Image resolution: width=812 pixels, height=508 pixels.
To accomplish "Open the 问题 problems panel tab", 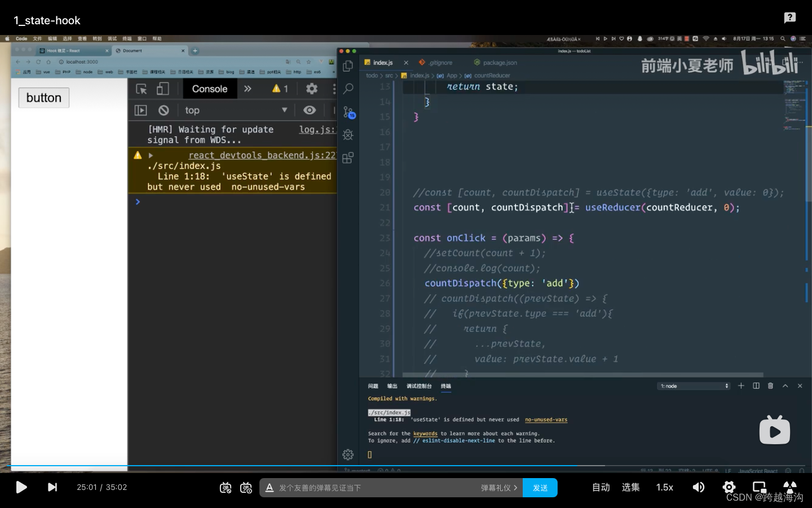I will [373, 386].
